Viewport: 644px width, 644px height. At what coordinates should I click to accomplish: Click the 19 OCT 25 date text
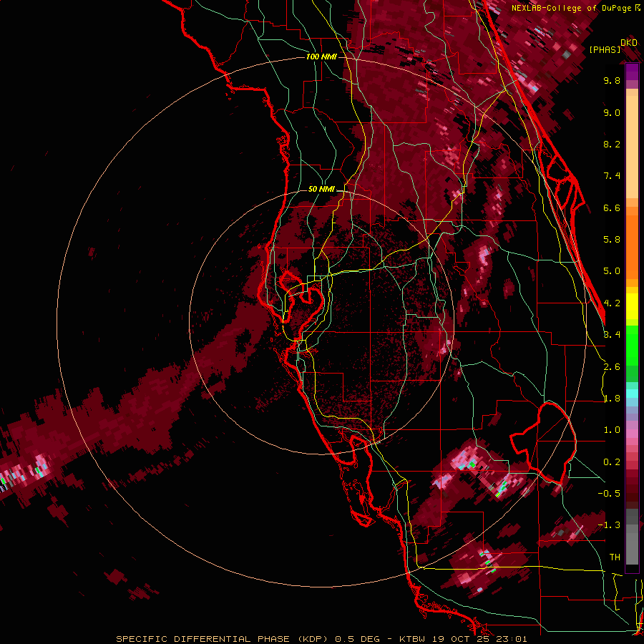pyautogui.click(x=459, y=639)
